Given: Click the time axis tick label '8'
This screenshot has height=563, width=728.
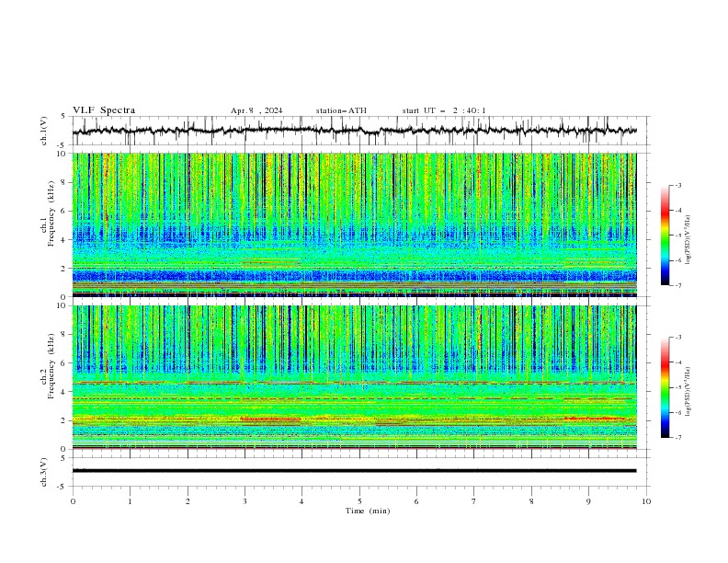Looking at the screenshot, I should 531,501.
